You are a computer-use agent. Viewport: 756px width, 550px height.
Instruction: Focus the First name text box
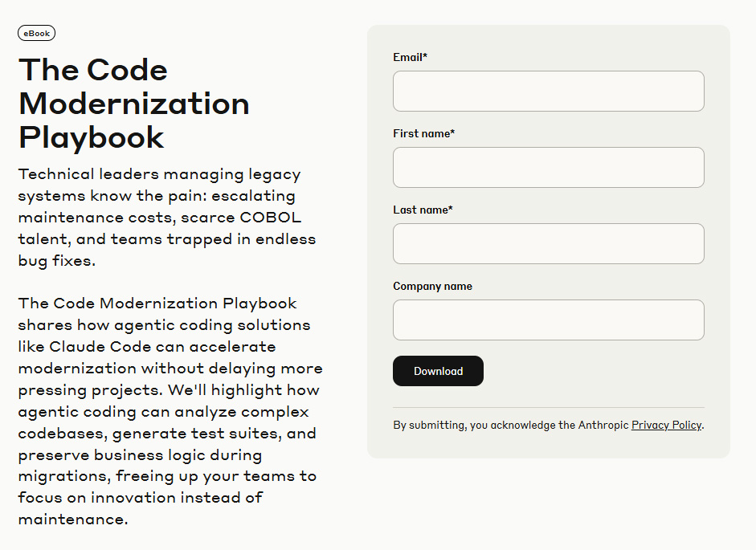[x=548, y=167]
